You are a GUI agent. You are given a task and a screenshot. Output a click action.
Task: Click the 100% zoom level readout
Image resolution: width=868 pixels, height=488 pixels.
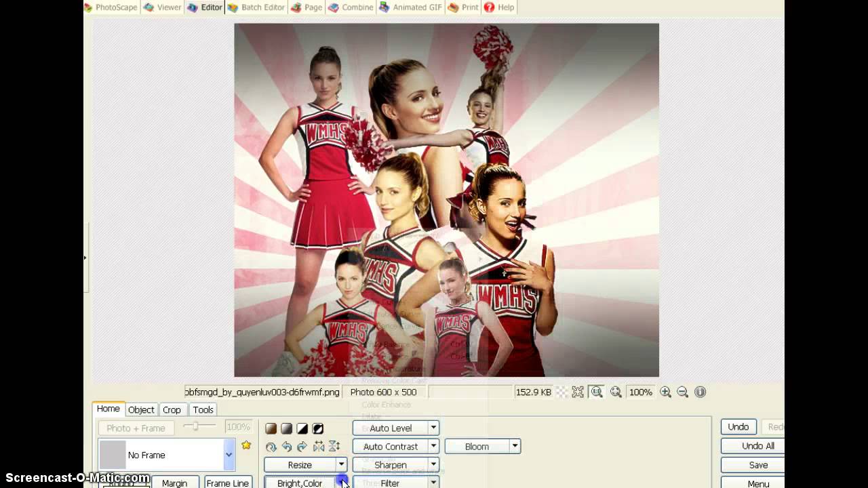(641, 392)
